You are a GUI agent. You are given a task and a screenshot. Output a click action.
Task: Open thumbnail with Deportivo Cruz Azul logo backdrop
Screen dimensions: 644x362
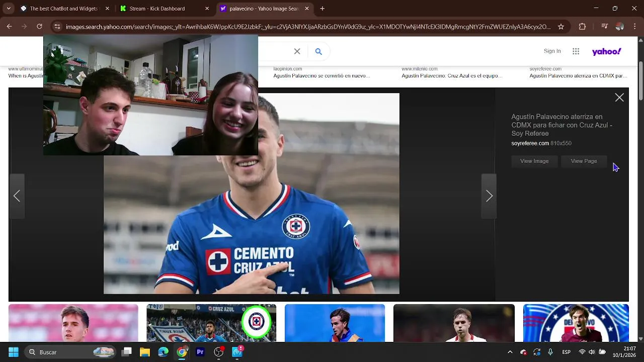(576, 323)
